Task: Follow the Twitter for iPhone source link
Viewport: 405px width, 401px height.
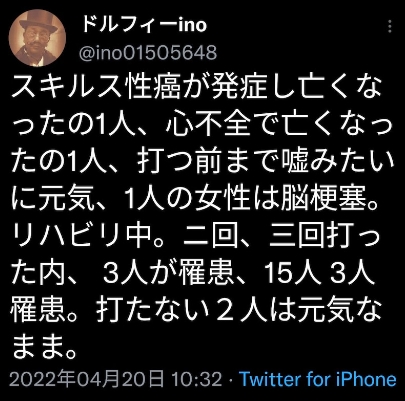Action: pyautogui.click(x=318, y=379)
